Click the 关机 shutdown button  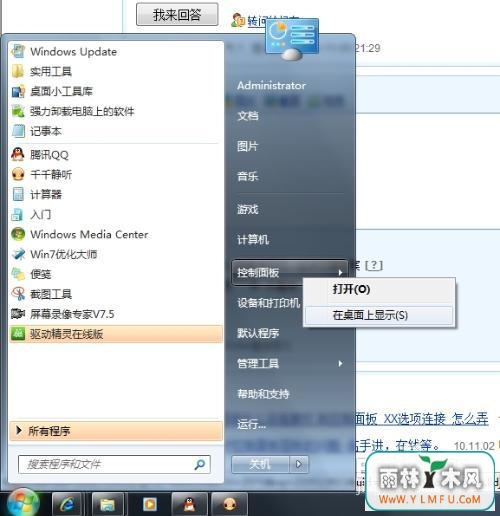(260, 464)
